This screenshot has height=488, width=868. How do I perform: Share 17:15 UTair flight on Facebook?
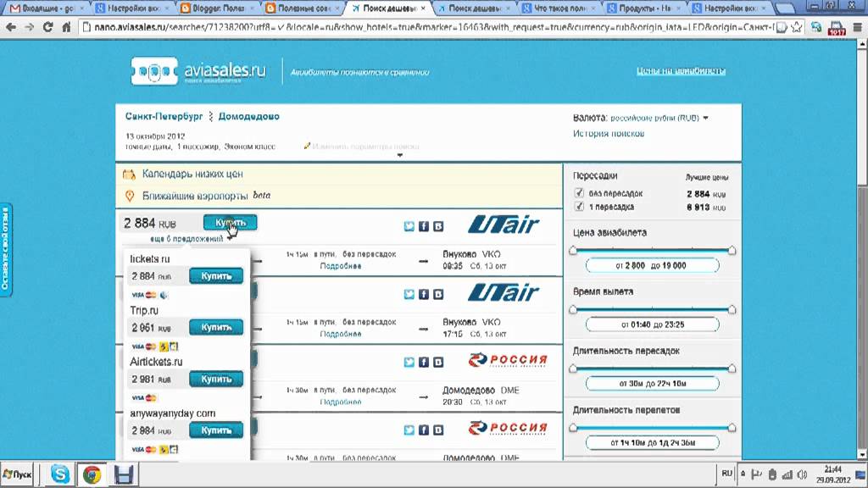424,294
